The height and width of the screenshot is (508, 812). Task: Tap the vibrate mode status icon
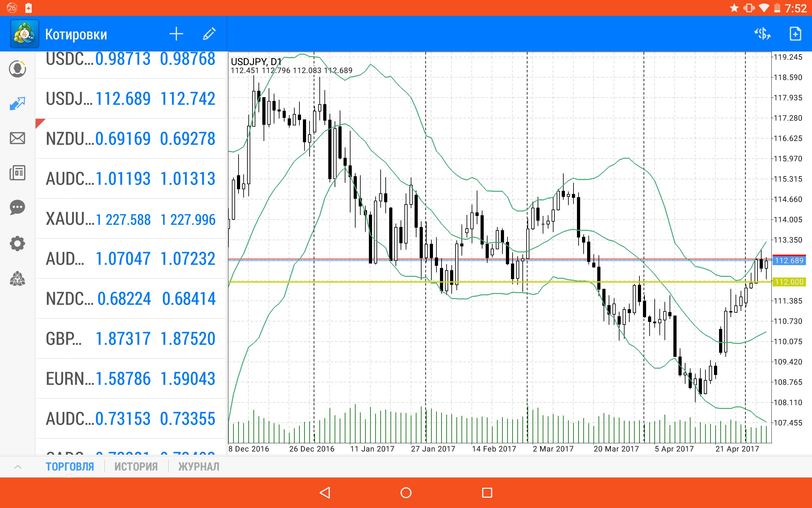click(749, 8)
